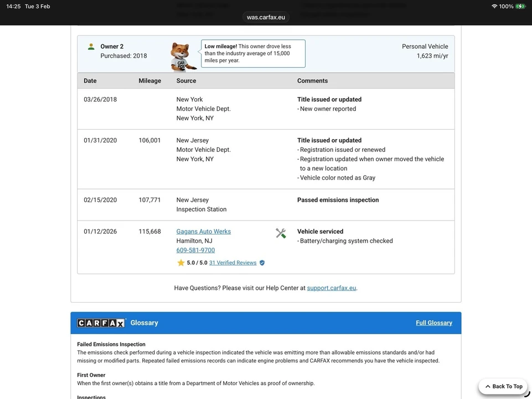Tap the Owner 2 person icon
The width and height of the screenshot is (532, 399).
(x=91, y=47)
